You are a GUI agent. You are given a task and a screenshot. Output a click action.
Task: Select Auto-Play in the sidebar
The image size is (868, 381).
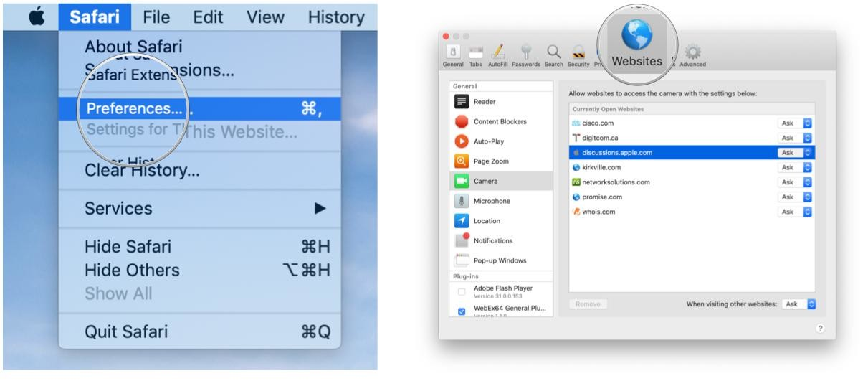pos(502,141)
